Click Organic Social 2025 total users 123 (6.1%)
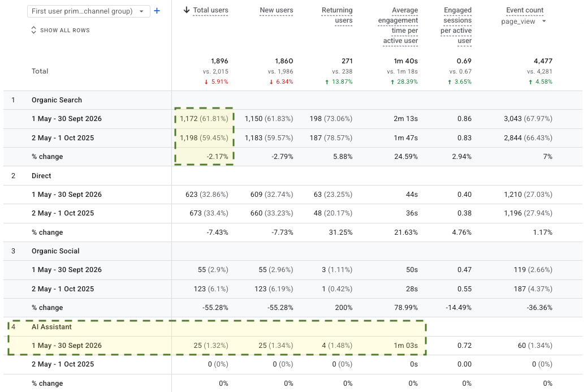Screen dimensions: 587x392 [211, 288]
